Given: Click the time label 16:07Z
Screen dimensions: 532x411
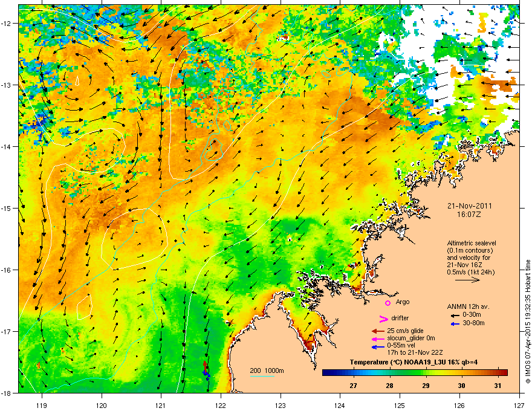Looking at the screenshot, I should [469, 215].
